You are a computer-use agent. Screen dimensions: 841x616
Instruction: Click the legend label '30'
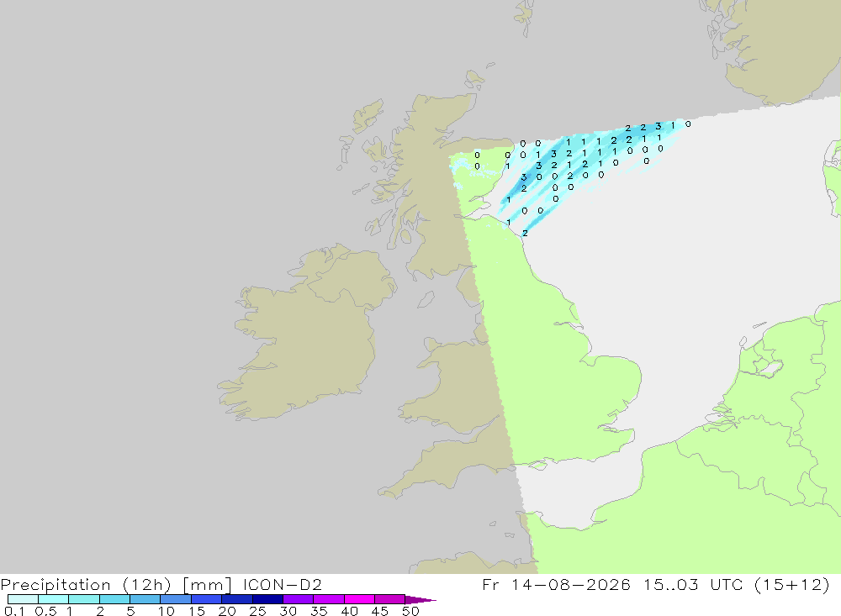pos(288,611)
